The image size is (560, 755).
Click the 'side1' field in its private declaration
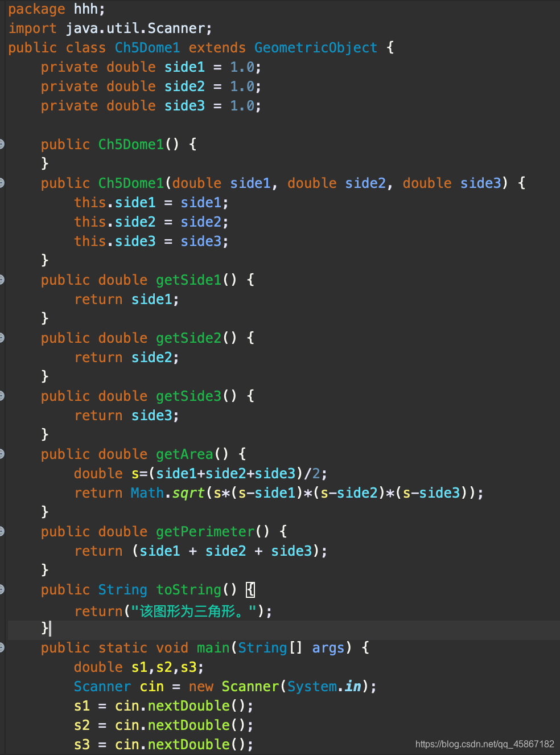pyautogui.click(x=184, y=67)
